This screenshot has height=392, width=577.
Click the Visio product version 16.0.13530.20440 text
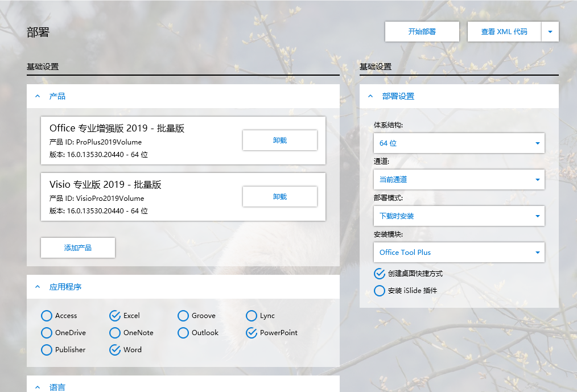(98, 211)
